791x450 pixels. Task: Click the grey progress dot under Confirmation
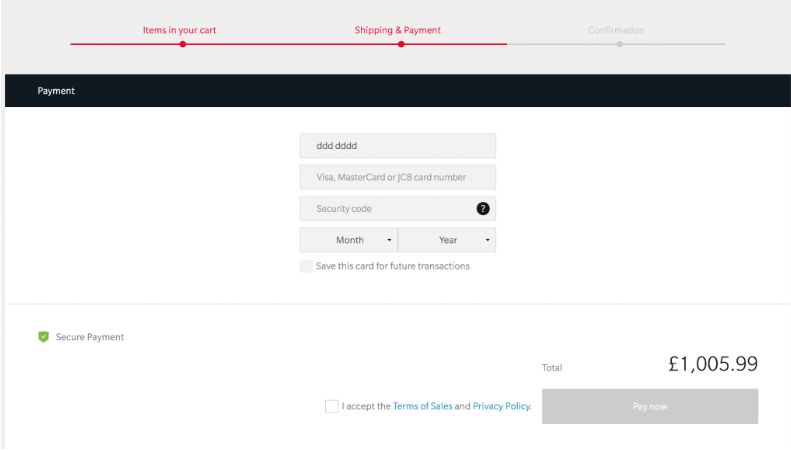tap(619, 44)
